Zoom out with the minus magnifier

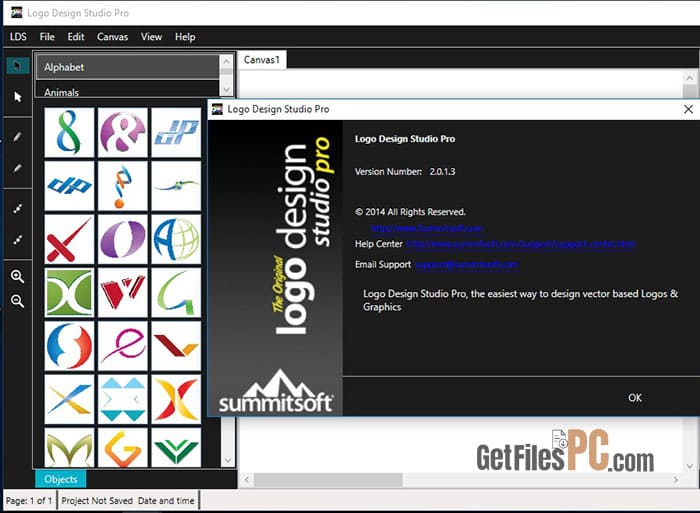click(17, 300)
